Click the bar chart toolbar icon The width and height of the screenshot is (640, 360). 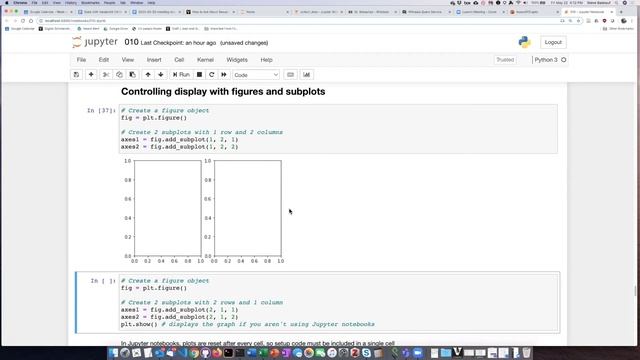coord(307,75)
